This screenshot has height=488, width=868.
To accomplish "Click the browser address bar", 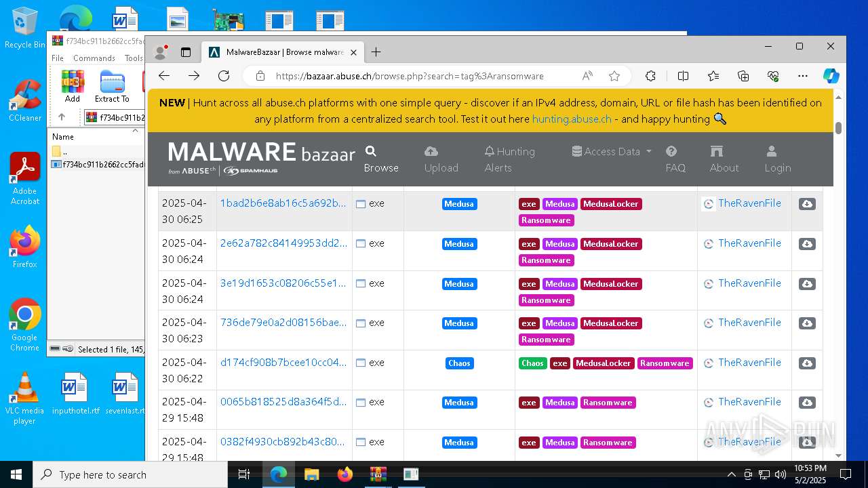I will [410, 76].
